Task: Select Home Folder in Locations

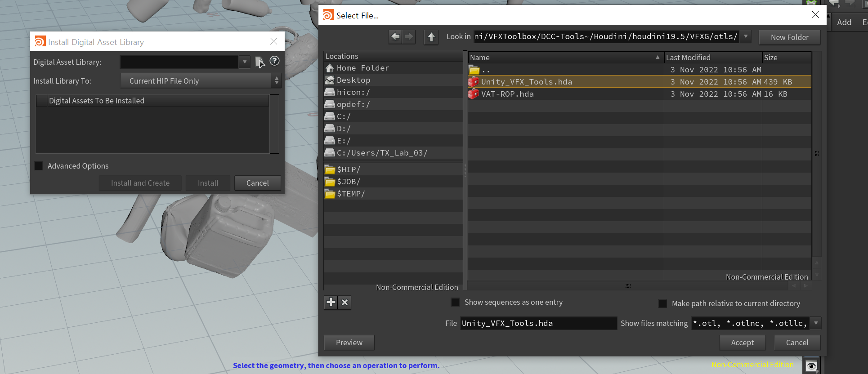Action: [x=393, y=68]
